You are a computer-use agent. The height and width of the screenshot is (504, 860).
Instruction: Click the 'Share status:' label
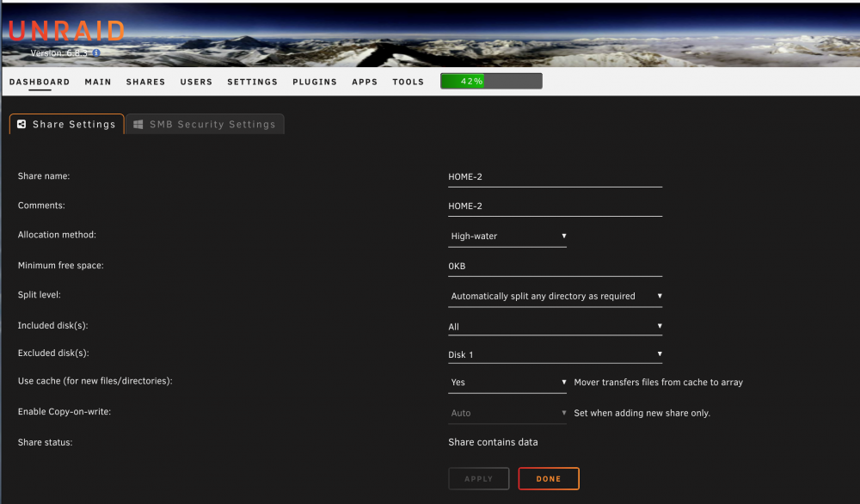pyautogui.click(x=45, y=442)
